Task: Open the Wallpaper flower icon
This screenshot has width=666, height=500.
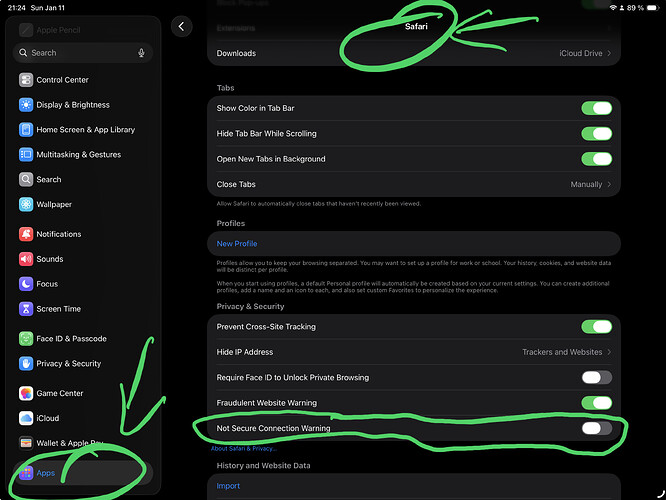Action: pyautogui.click(x=26, y=204)
